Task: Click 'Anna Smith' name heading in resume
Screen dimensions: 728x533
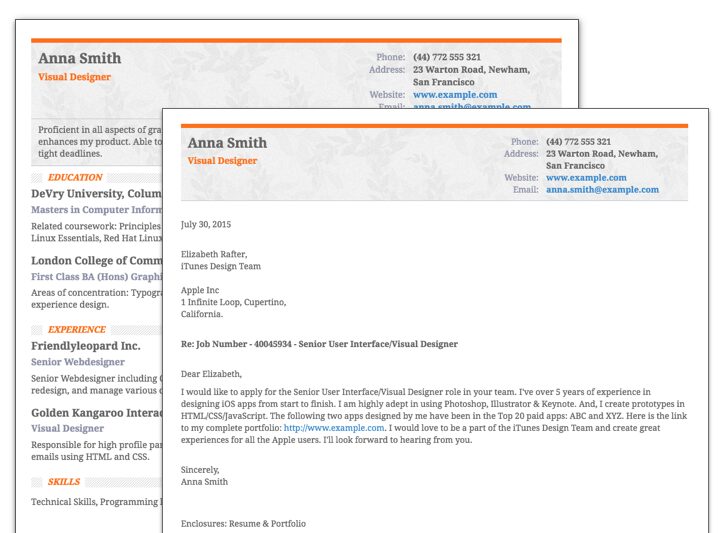Action: (80, 58)
